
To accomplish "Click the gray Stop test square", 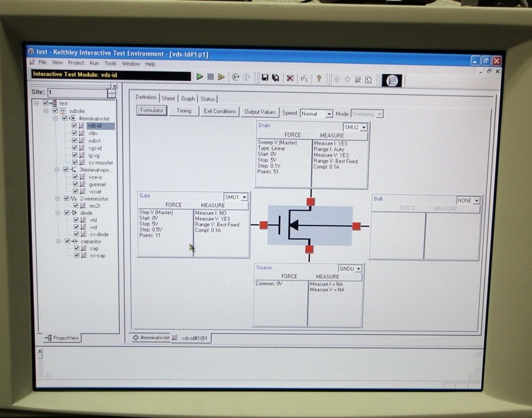I will coord(210,77).
